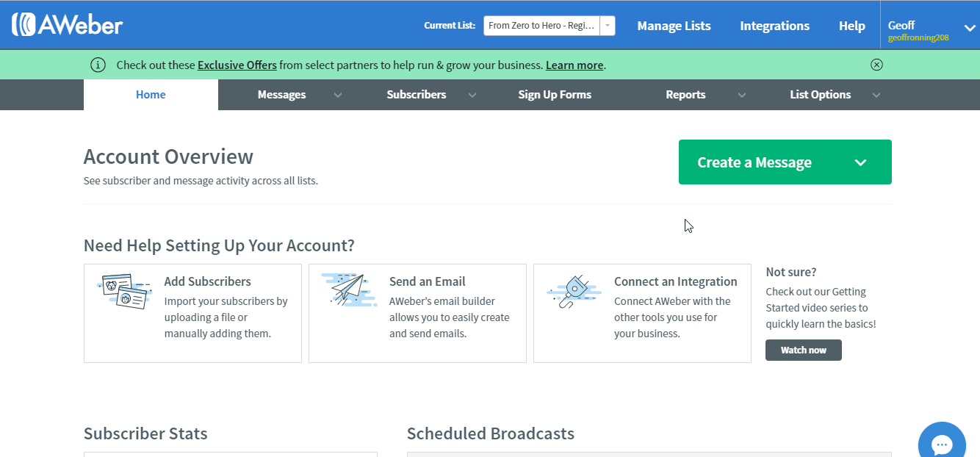The image size is (980, 457).
Task: Click the Add Subscribers cards icon
Action: (x=125, y=292)
